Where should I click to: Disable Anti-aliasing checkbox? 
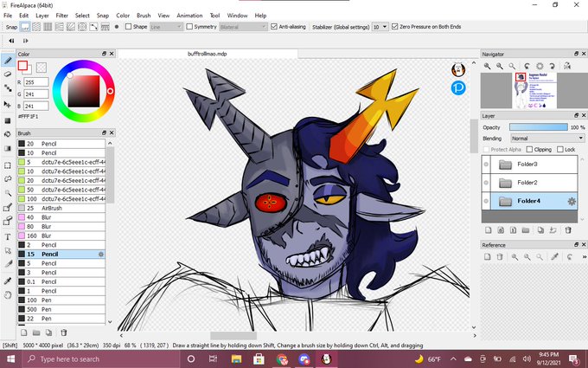click(x=274, y=27)
